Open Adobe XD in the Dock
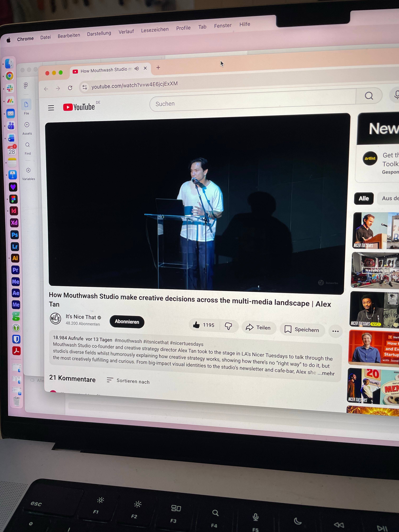The height and width of the screenshot is (532, 399). [14, 223]
